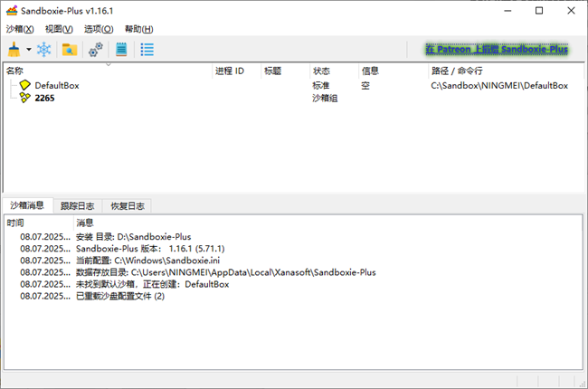Screen dimensions: 588x389
Task: Click the 标题 column header
Action: tap(286, 71)
